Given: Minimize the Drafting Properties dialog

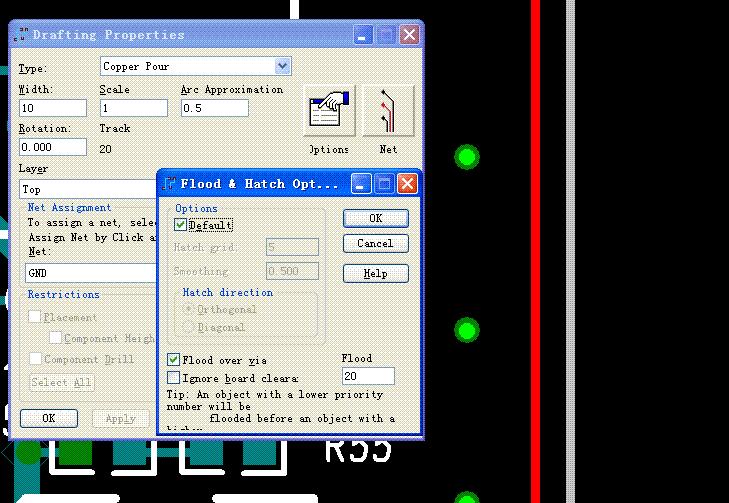Looking at the screenshot, I should point(363,35).
